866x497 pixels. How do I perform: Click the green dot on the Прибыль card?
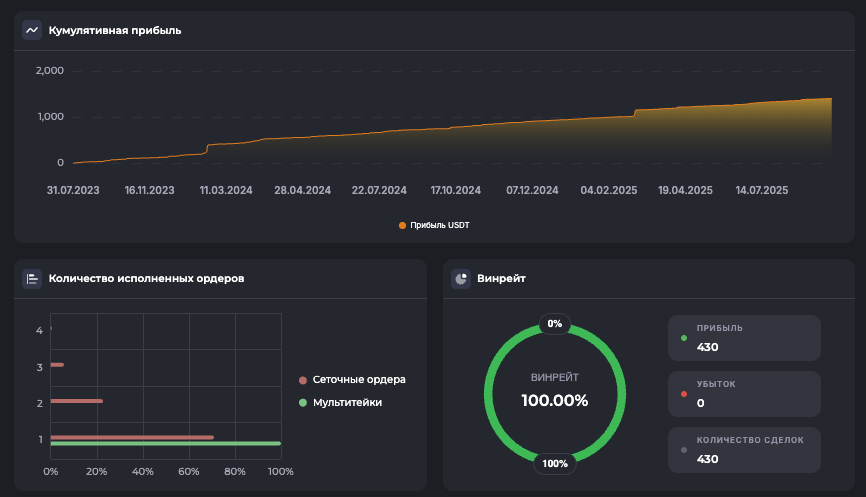(684, 338)
